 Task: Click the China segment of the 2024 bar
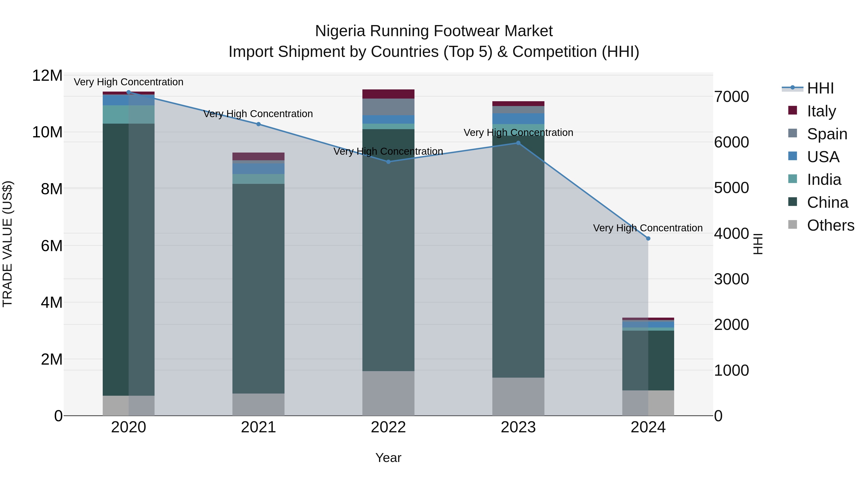648,360
